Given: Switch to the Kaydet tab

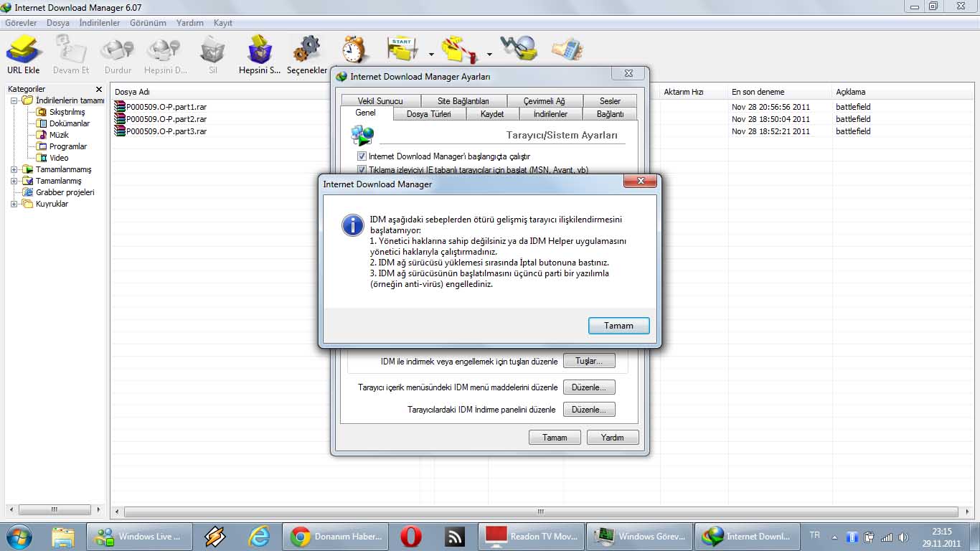Looking at the screenshot, I should 492,114.
